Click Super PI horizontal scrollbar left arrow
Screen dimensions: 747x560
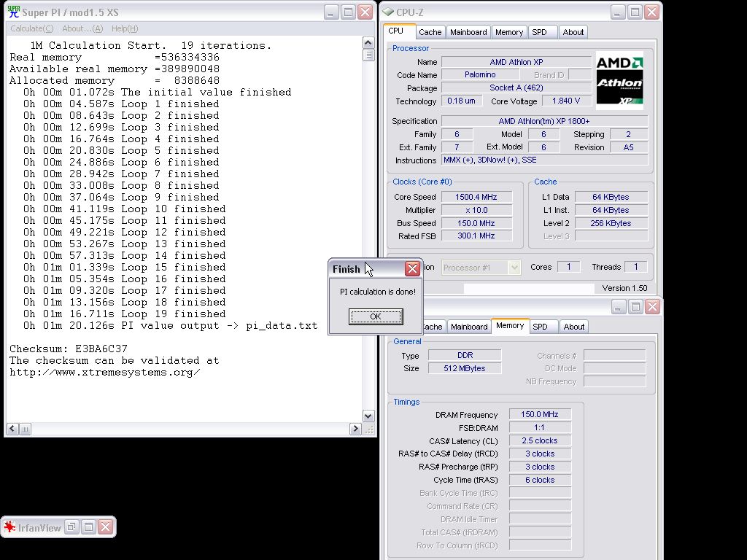point(13,429)
